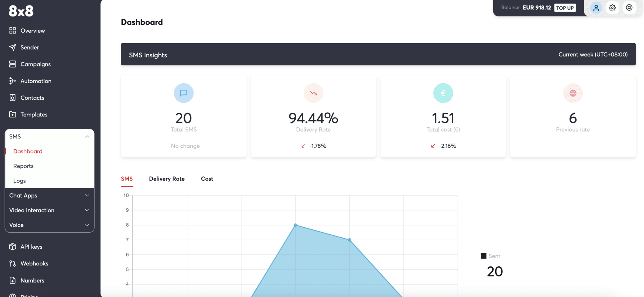Switch to the Delivery Rate tab
The image size is (644, 297).
click(x=166, y=179)
